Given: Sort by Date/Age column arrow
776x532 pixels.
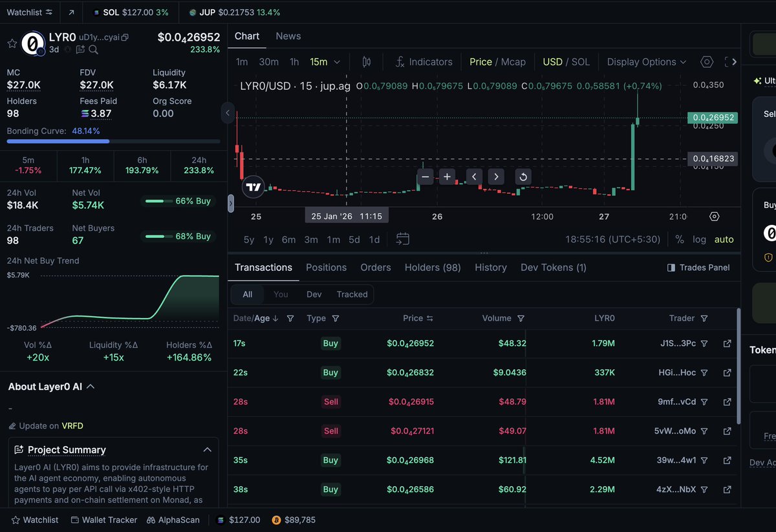Looking at the screenshot, I should pos(275,319).
